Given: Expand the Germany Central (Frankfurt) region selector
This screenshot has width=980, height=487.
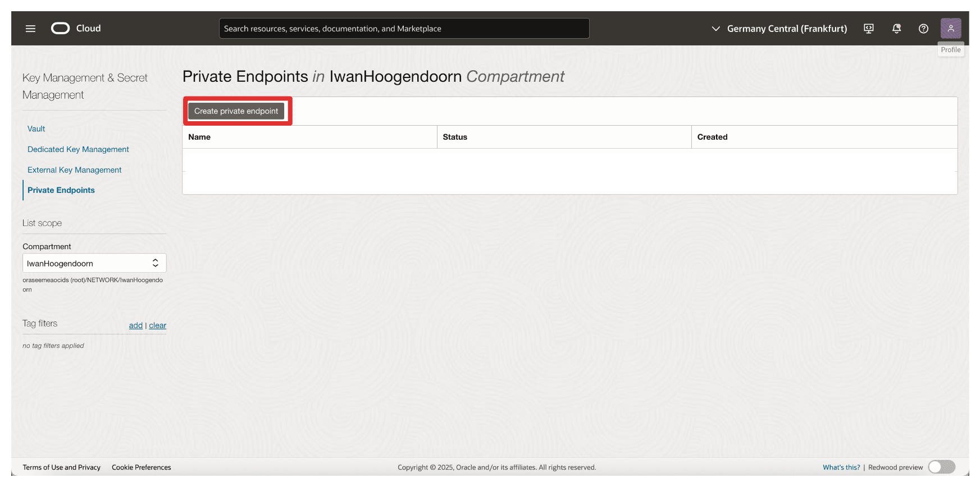Looking at the screenshot, I should [x=779, y=29].
